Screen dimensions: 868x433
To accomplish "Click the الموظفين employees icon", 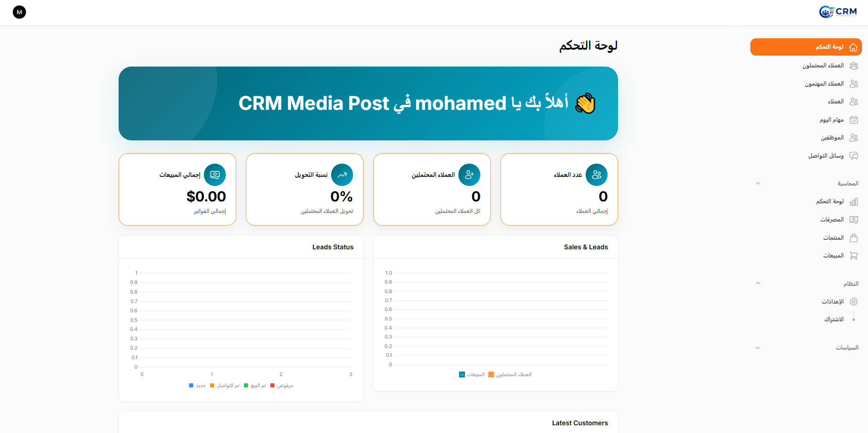I will pos(854,138).
